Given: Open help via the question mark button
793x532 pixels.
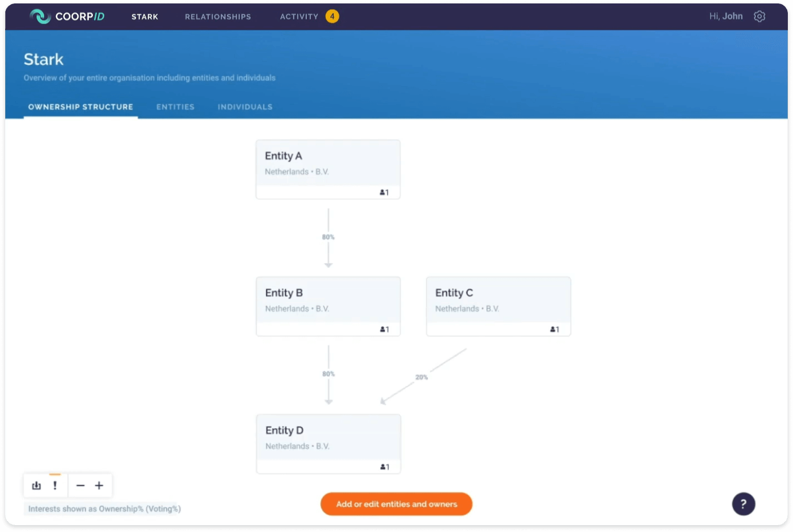Looking at the screenshot, I should tap(744, 504).
